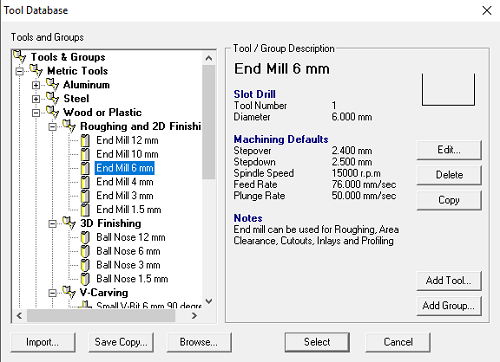Viewport: 500px width, 362px height.
Task: Select End Mill 4 mm in tree
Action: (125, 182)
